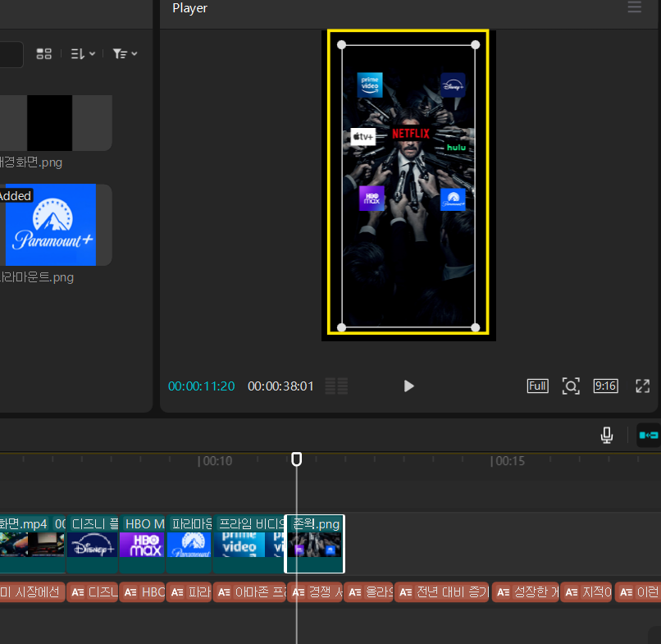The image size is (661, 644).
Task: Select the 경쟁 text clip
Action: (314, 592)
